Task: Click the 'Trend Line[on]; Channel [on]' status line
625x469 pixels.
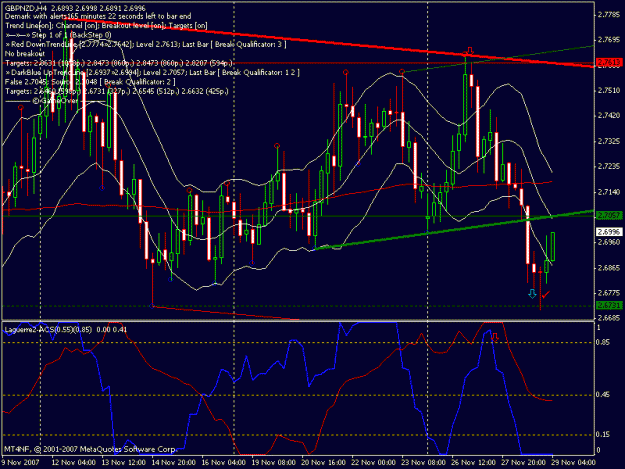Action: click(106, 26)
